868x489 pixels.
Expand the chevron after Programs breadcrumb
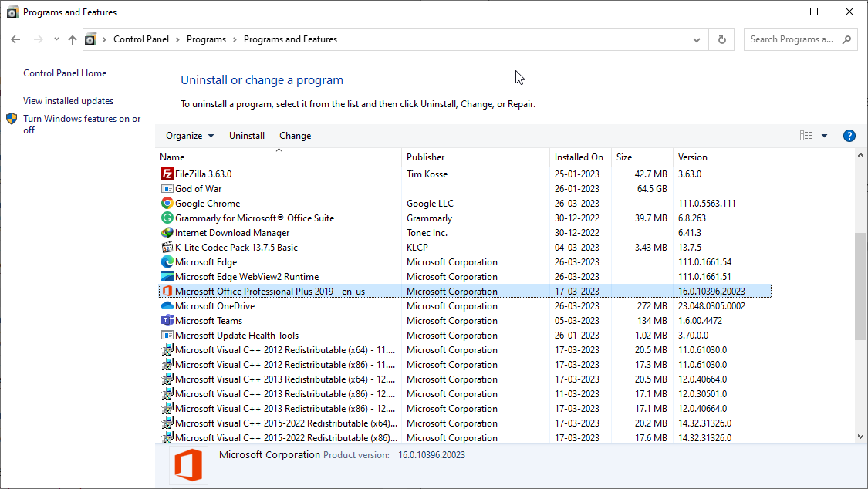click(x=235, y=39)
